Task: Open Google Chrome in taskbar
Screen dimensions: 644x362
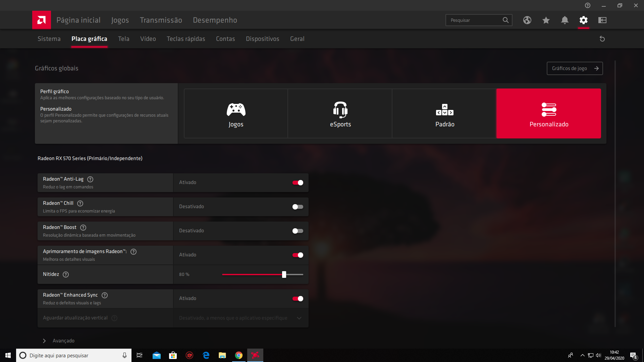Action: pyautogui.click(x=239, y=355)
